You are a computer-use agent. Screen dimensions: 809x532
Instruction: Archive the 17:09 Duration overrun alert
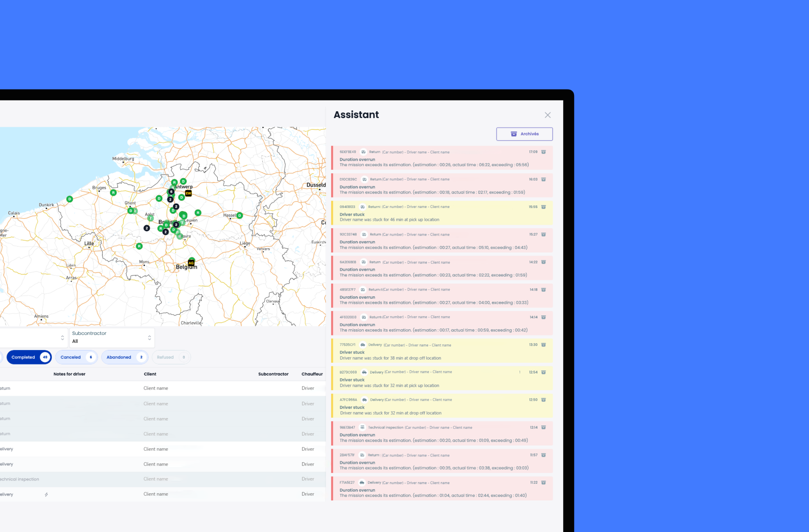543,152
